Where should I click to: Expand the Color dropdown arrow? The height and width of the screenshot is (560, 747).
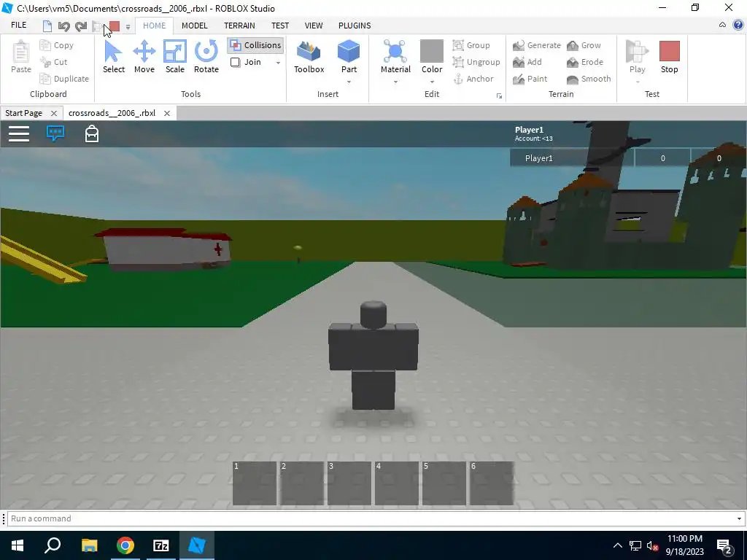tap(432, 82)
